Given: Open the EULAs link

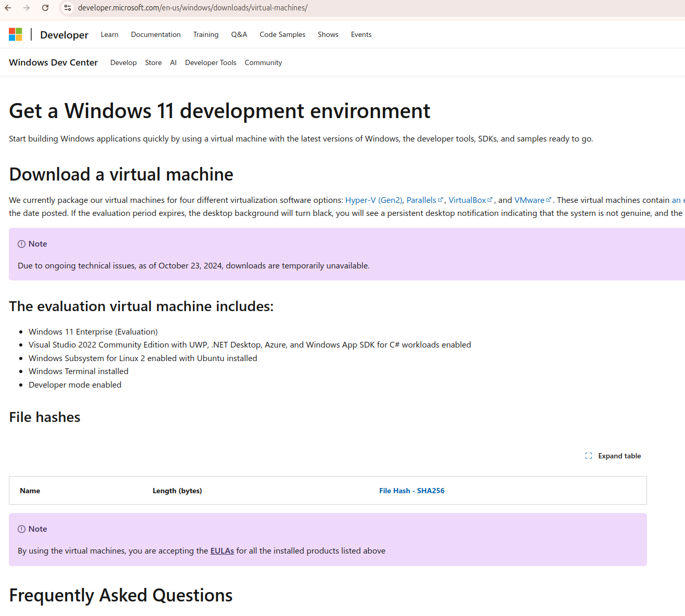Looking at the screenshot, I should pyautogui.click(x=222, y=550).
